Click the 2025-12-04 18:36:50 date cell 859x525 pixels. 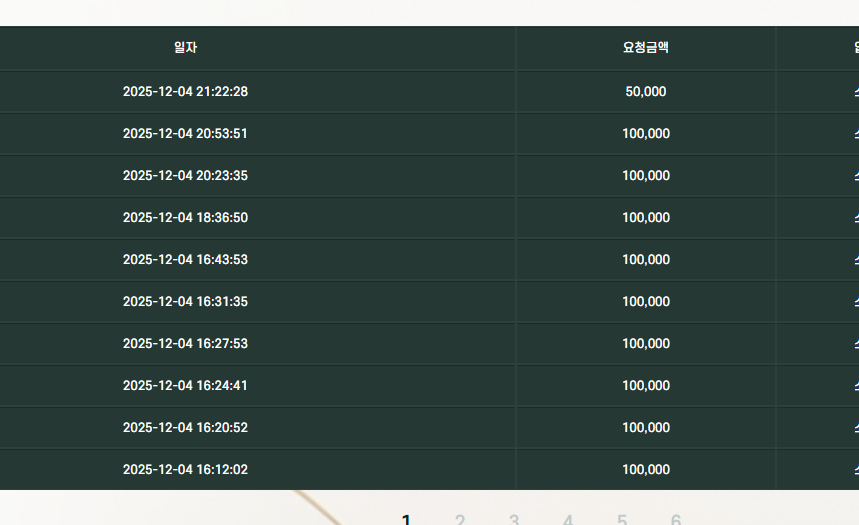[x=185, y=218]
